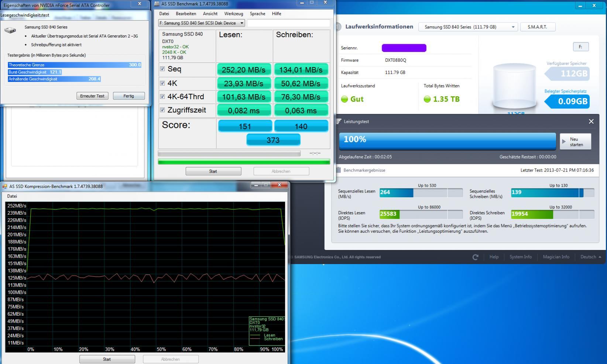Click the 4K-64Thrd write result 76,30 MB/s
This screenshot has height=364, width=607.
pos(301,97)
